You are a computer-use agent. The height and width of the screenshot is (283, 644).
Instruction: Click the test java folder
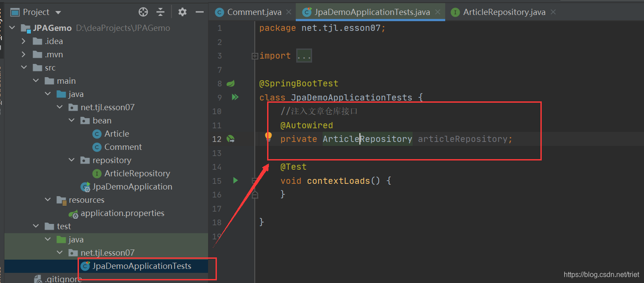[70, 239]
